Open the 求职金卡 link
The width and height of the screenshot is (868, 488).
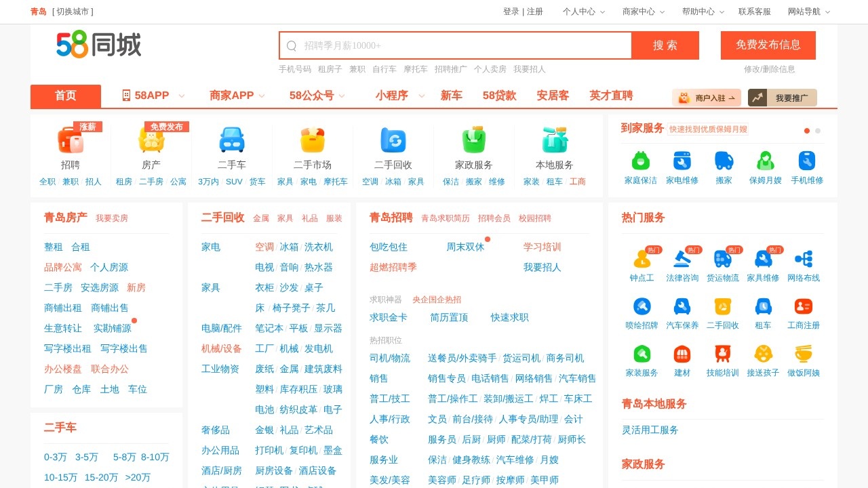tap(389, 317)
